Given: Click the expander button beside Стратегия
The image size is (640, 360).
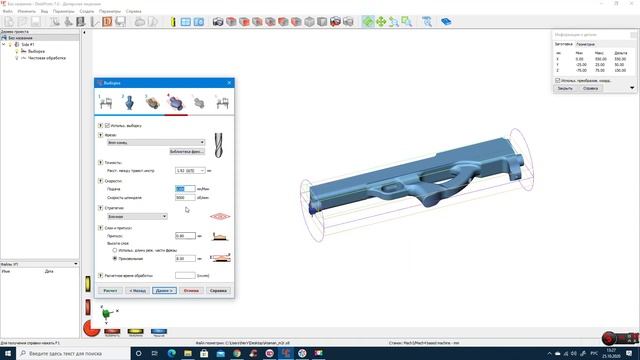Looking at the screenshot, I should (x=100, y=208).
